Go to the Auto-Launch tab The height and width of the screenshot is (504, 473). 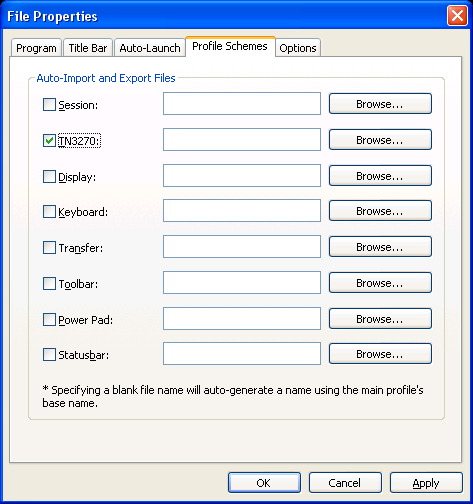[150, 48]
